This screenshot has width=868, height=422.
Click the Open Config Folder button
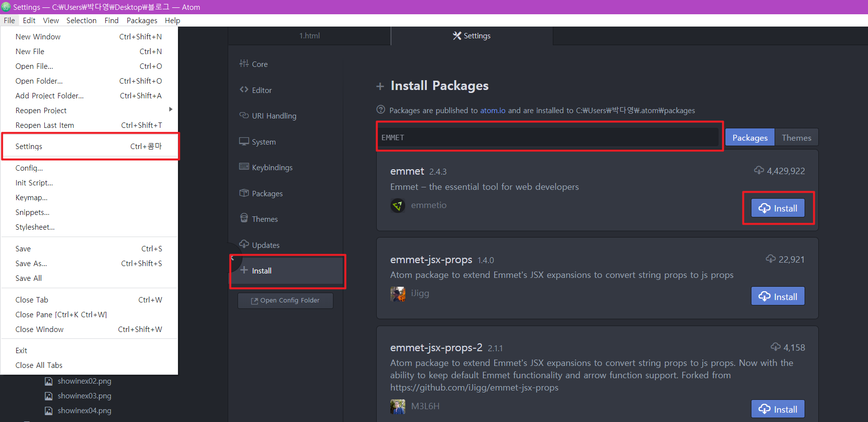pos(285,301)
